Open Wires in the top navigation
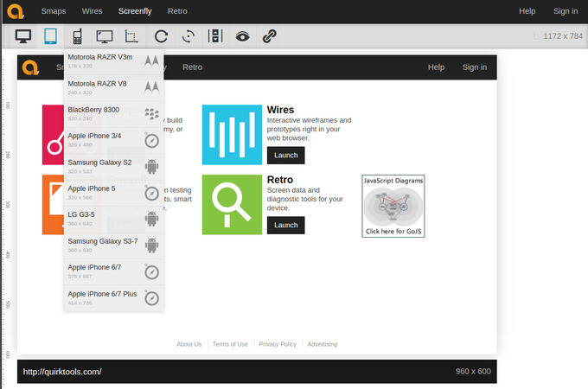The image size is (588, 389). (x=92, y=11)
